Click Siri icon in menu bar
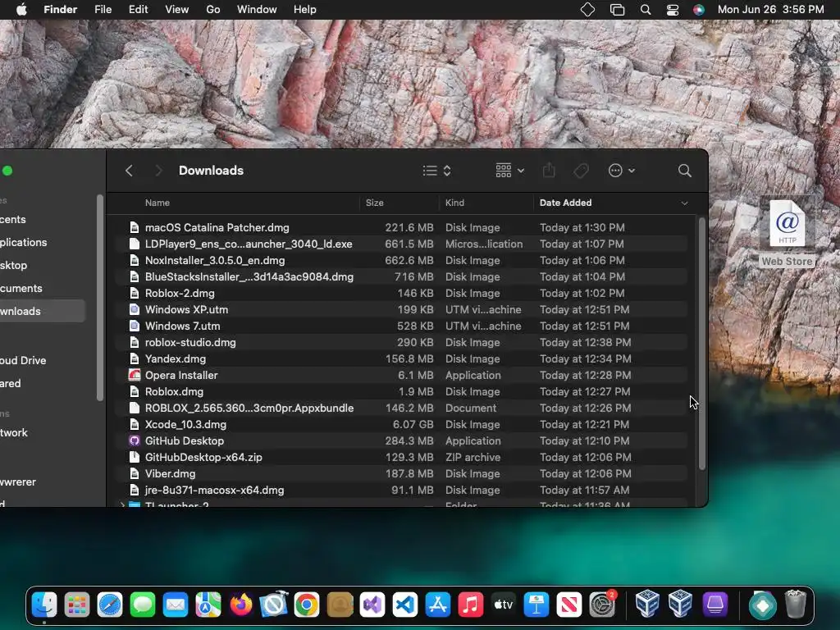The height and width of the screenshot is (630, 840). point(699,10)
